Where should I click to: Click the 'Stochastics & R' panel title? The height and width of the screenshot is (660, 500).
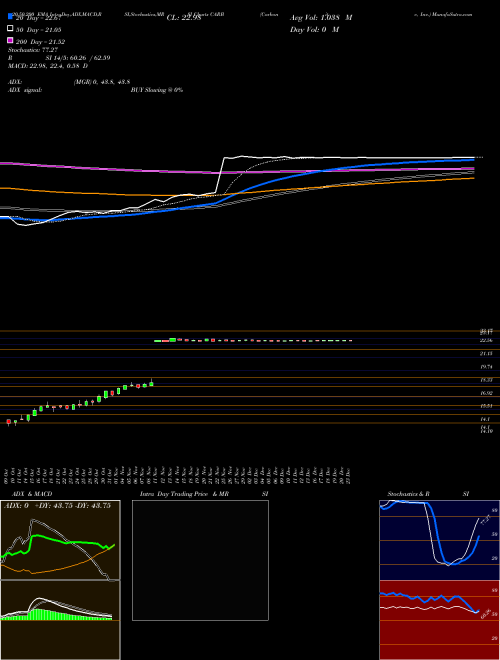[x=409, y=494]
